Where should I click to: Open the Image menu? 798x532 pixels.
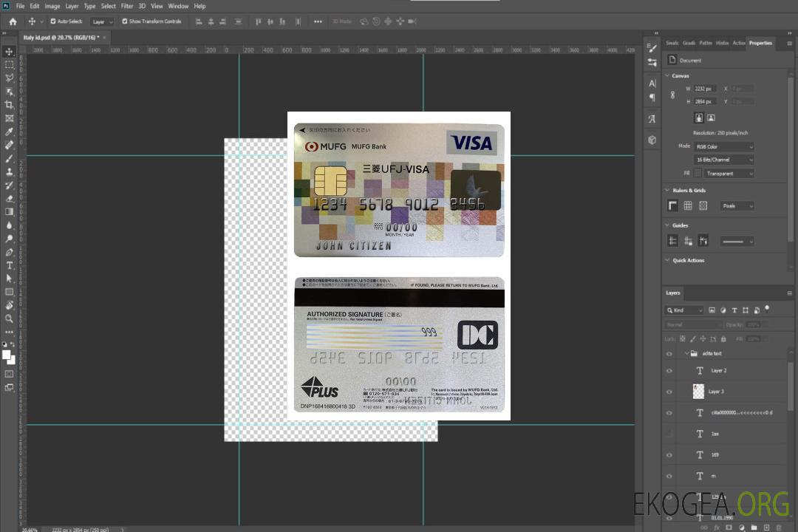point(52,6)
